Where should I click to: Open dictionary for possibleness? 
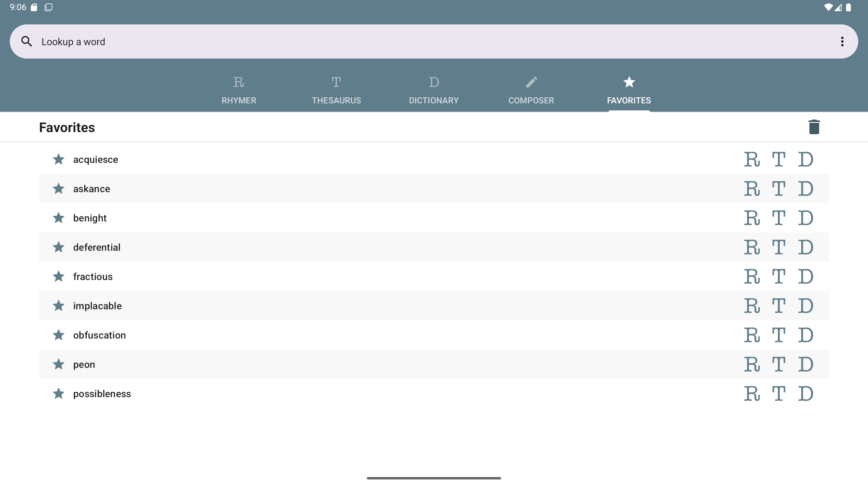click(x=806, y=394)
